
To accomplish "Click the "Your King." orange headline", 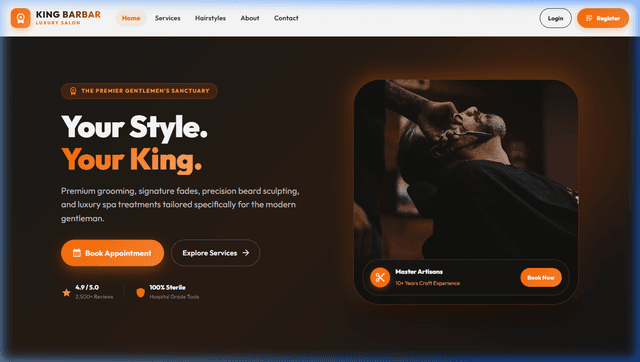I will (131, 160).
